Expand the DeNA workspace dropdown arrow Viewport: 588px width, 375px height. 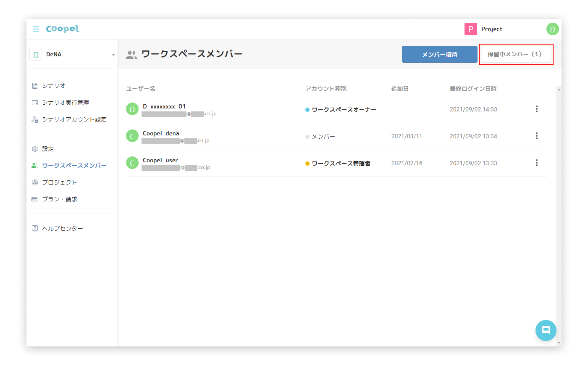pyautogui.click(x=113, y=55)
